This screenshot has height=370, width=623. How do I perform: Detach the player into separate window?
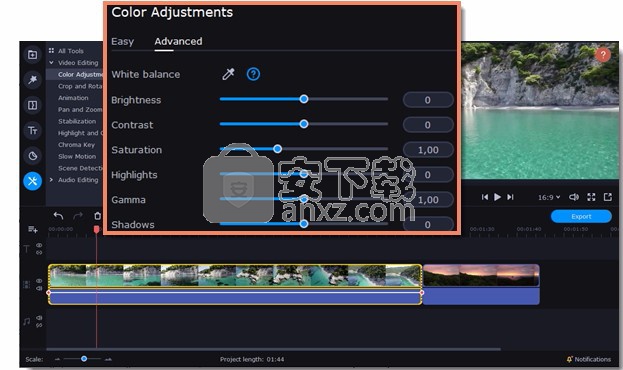point(608,197)
